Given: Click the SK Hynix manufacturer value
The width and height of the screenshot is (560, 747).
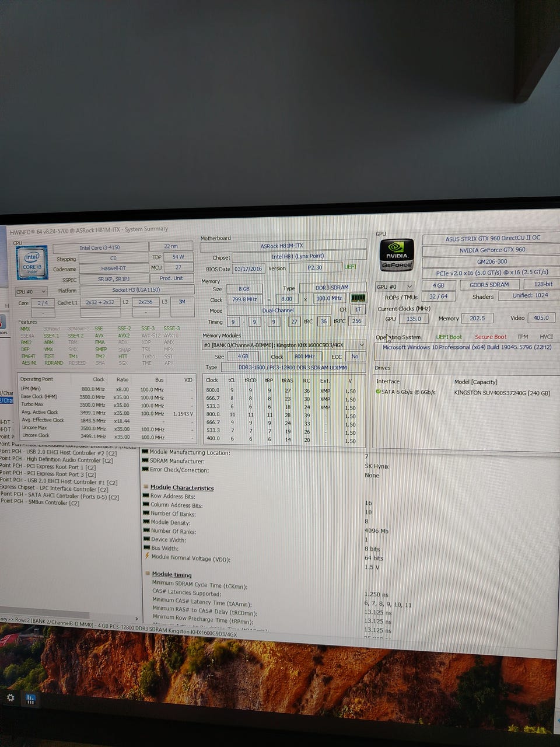Looking at the screenshot, I should (376, 466).
